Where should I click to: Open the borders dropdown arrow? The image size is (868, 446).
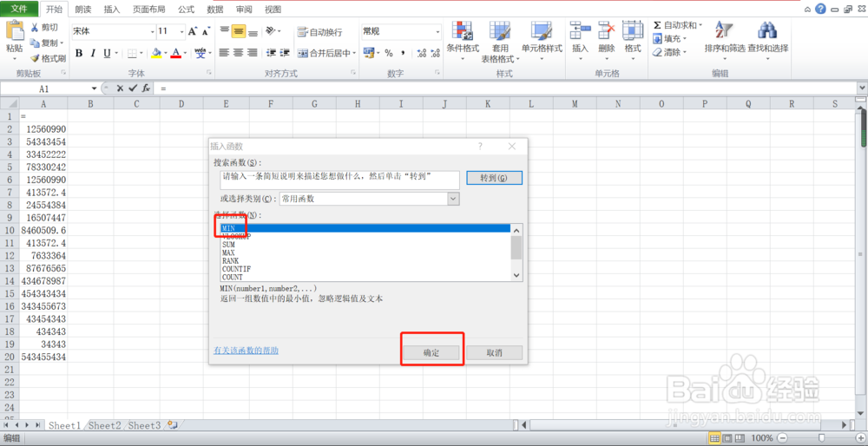[141, 53]
